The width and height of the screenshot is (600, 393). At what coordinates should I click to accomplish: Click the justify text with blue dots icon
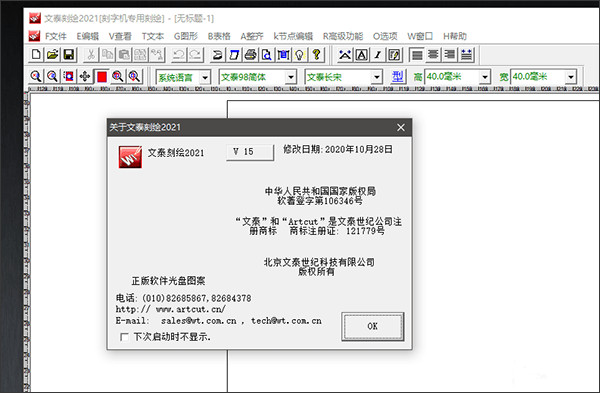click(x=466, y=55)
